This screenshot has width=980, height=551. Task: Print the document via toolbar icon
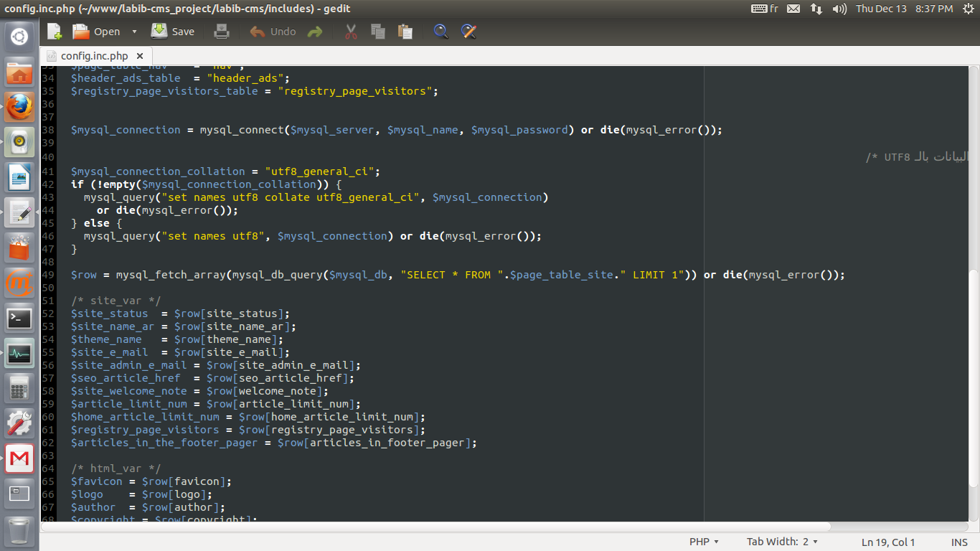(222, 32)
